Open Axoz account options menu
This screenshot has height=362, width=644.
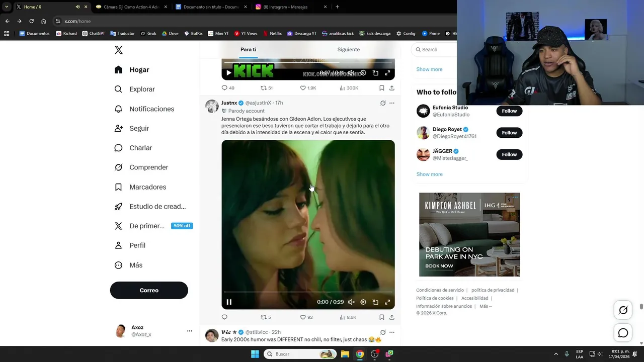189,331
